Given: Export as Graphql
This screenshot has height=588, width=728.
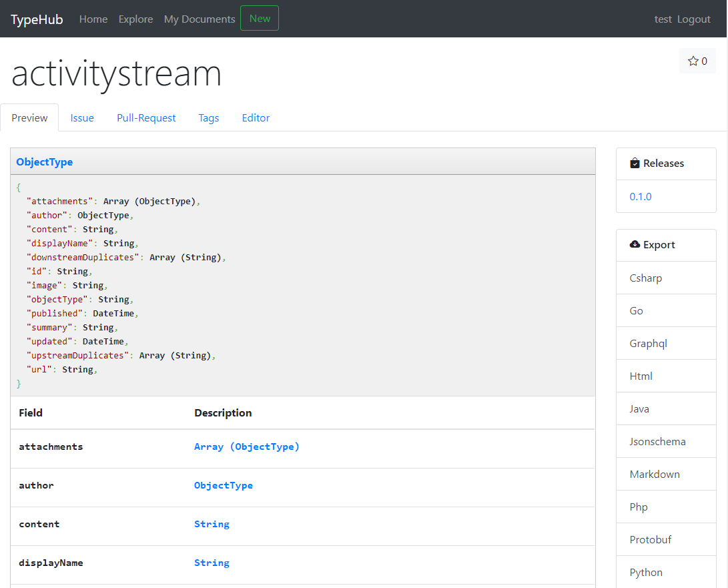Looking at the screenshot, I should click(666, 343).
